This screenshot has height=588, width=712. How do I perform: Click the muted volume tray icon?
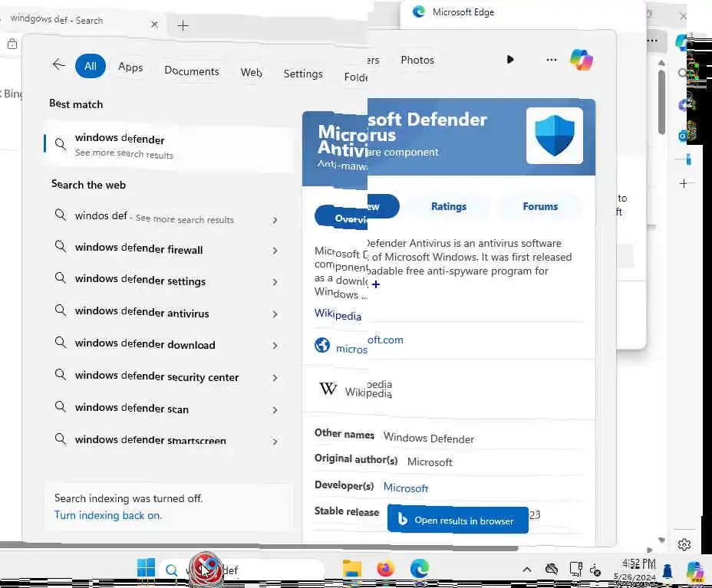click(x=595, y=570)
